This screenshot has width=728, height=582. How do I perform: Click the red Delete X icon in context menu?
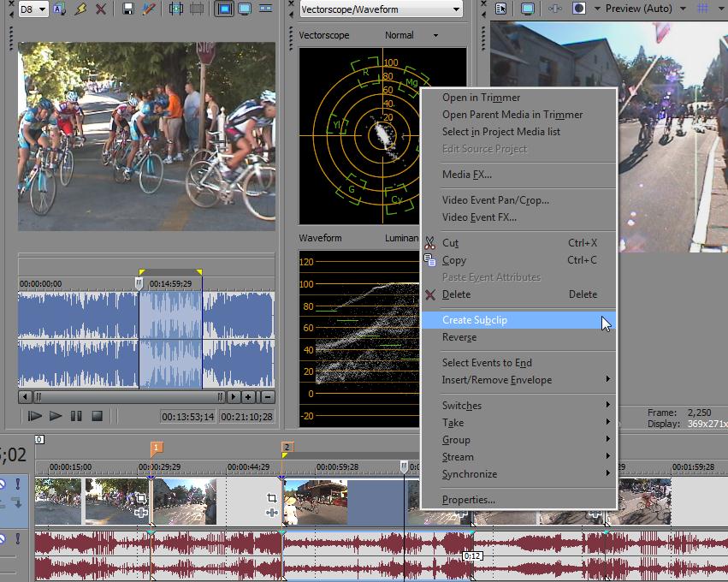coord(430,294)
